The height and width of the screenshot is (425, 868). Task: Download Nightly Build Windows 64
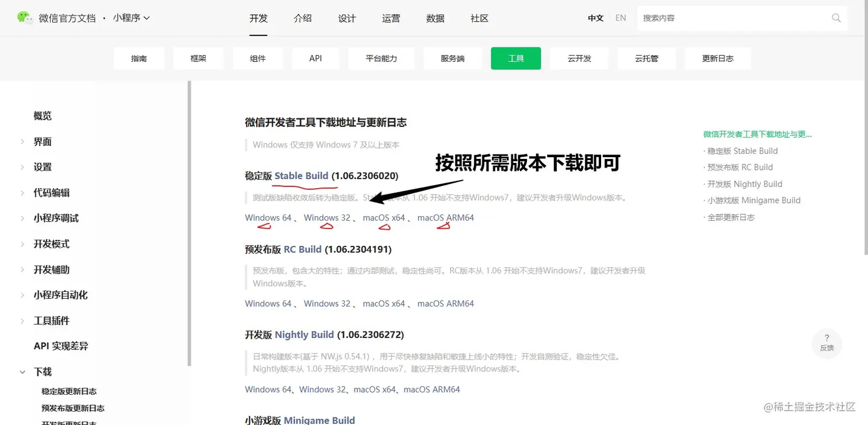tap(268, 389)
